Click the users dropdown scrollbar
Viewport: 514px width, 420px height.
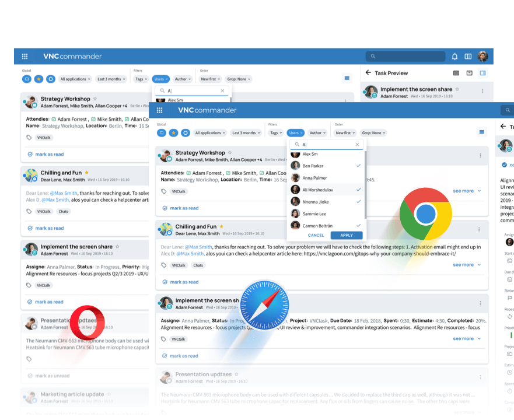365,185
